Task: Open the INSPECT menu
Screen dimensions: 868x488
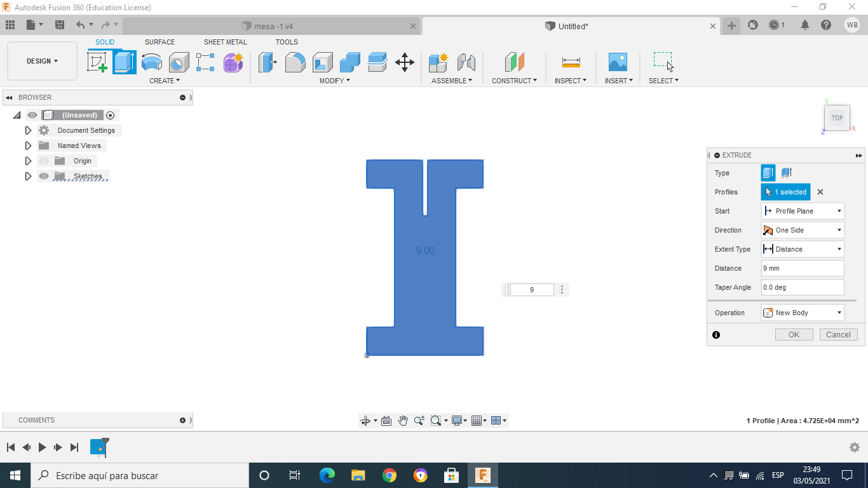Action: 571,81
